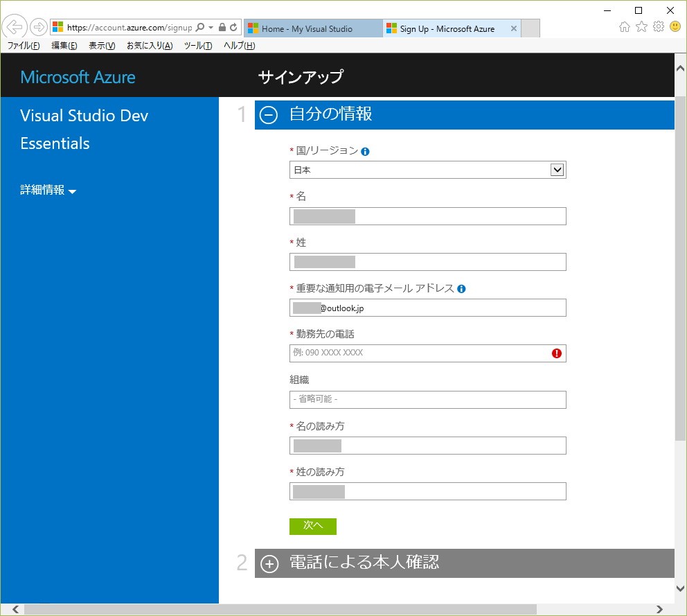Click info icon beside email address label
This screenshot has width=687, height=616.
[x=461, y=289]
